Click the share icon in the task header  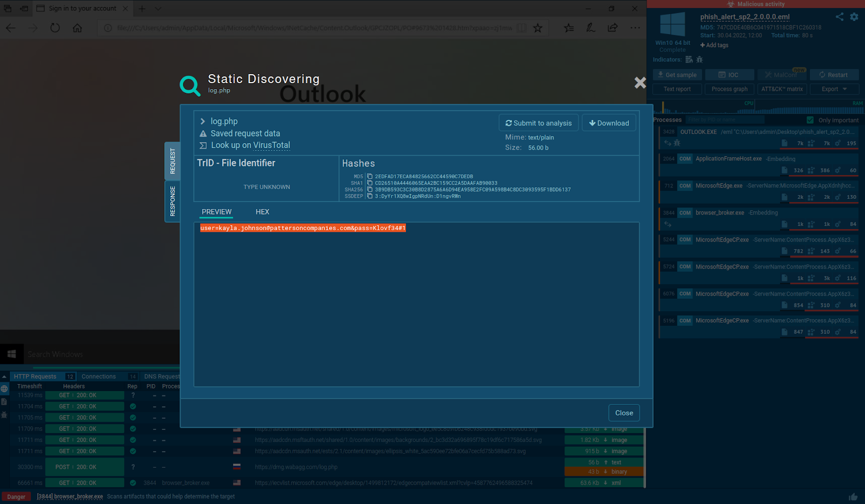coord(840,17)
